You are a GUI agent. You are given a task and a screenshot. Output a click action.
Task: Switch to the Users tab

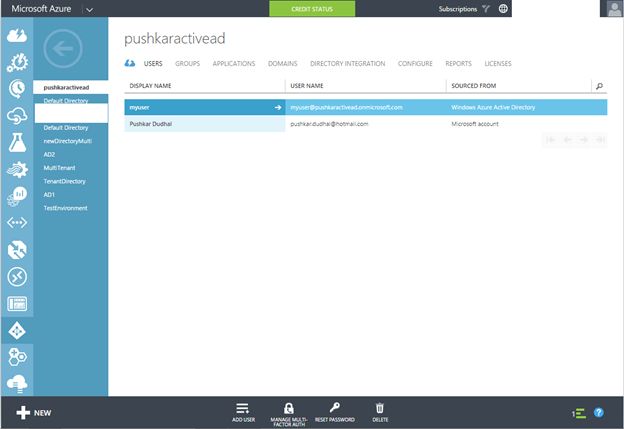click(153, 64)
